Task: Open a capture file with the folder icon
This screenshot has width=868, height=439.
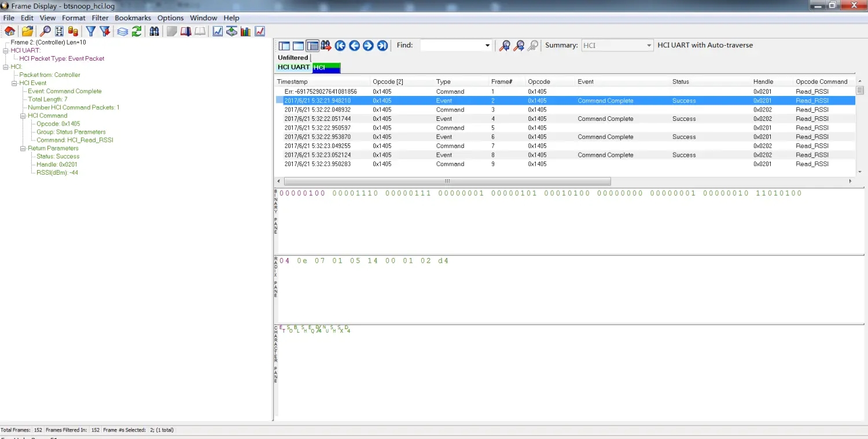Action: pos(27,31)
